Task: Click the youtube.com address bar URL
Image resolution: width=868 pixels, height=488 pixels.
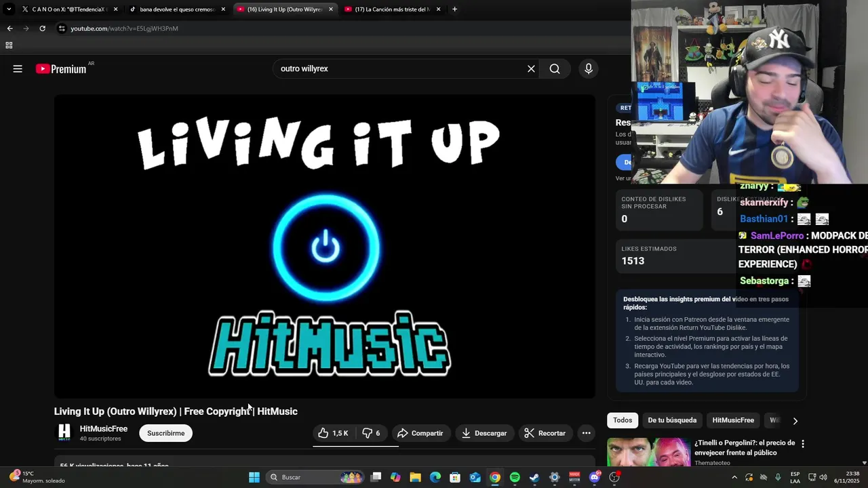Action: pyautogui.click(x=125, y=28)
